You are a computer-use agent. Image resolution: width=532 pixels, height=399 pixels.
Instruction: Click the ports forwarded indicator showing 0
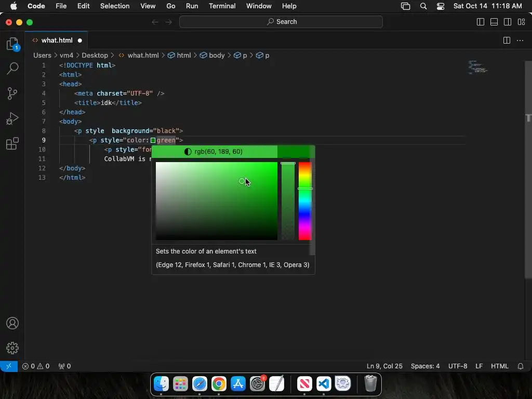[64, 366]
